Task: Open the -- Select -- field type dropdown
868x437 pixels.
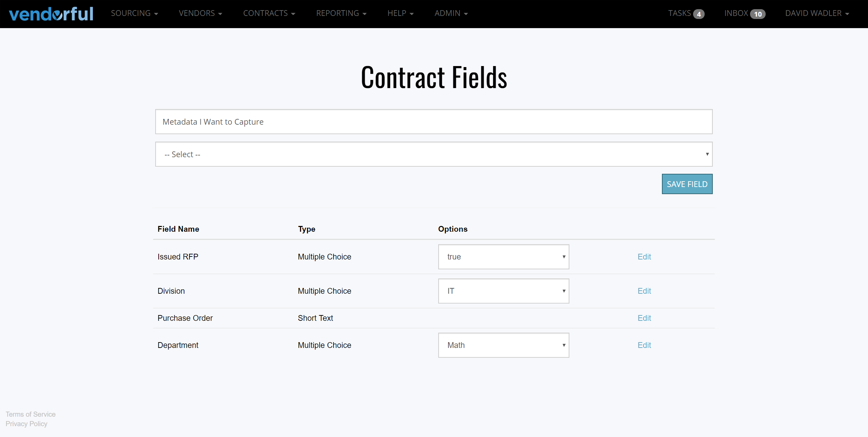Action: coord(433,154)
